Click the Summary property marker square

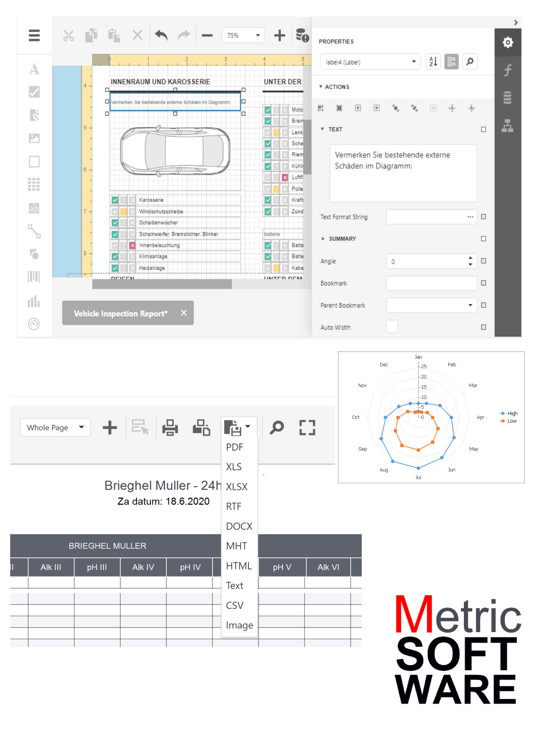click(x=483, y=239)
